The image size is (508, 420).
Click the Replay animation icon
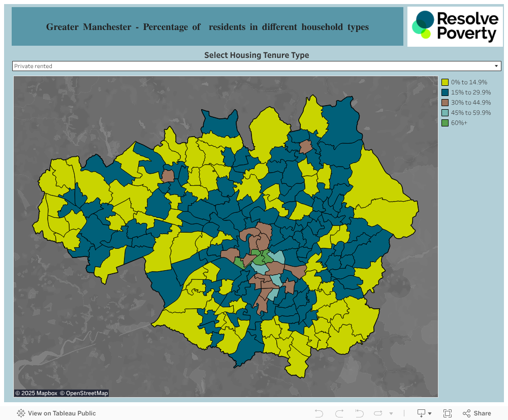[378, 413]
